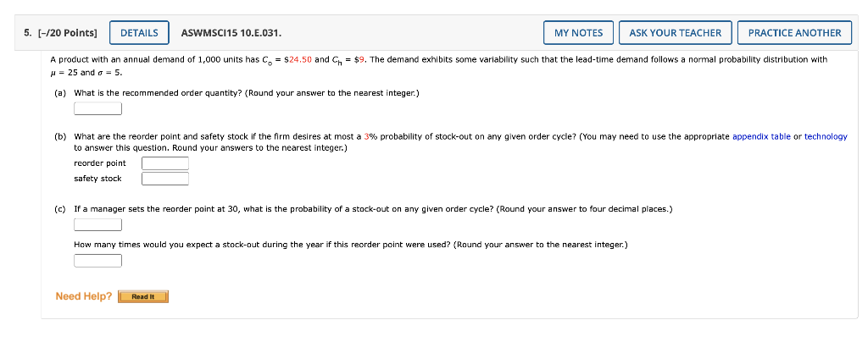The height and width of the screenshot is (342, 868).
Task: Select the PRACTICE ANOTHER button
Action: (x=794, y=33)
